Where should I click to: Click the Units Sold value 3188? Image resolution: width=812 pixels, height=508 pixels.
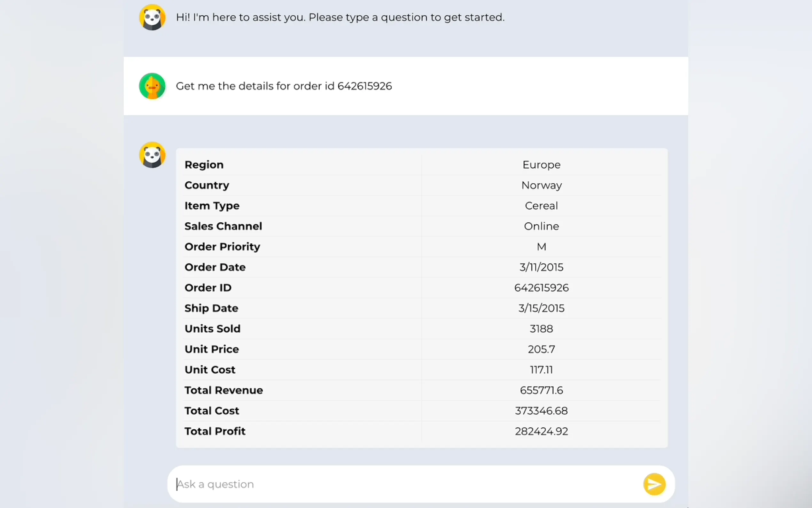coord(541,329)
